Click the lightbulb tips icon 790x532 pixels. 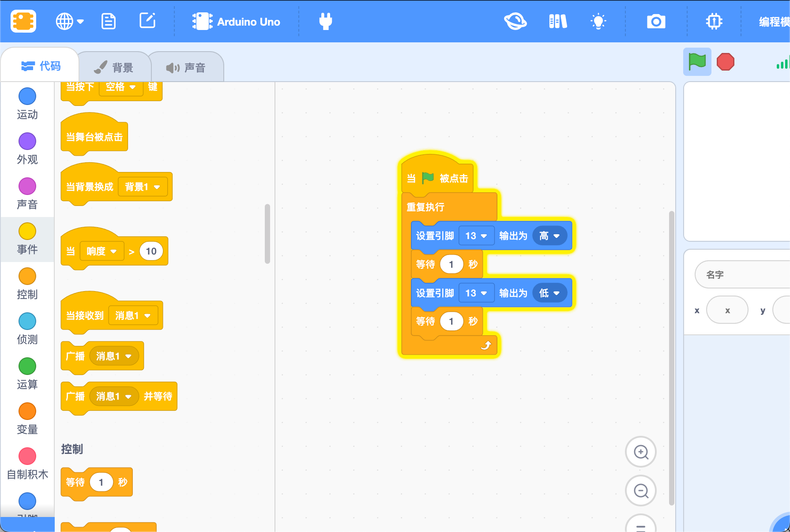point(598,21)
